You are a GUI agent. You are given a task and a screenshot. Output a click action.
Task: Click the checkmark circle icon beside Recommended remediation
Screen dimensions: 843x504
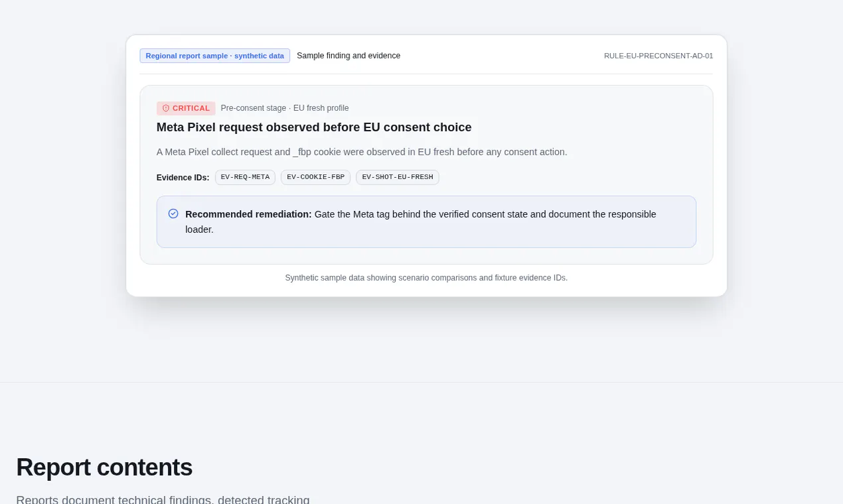click(x=173, y=214)
